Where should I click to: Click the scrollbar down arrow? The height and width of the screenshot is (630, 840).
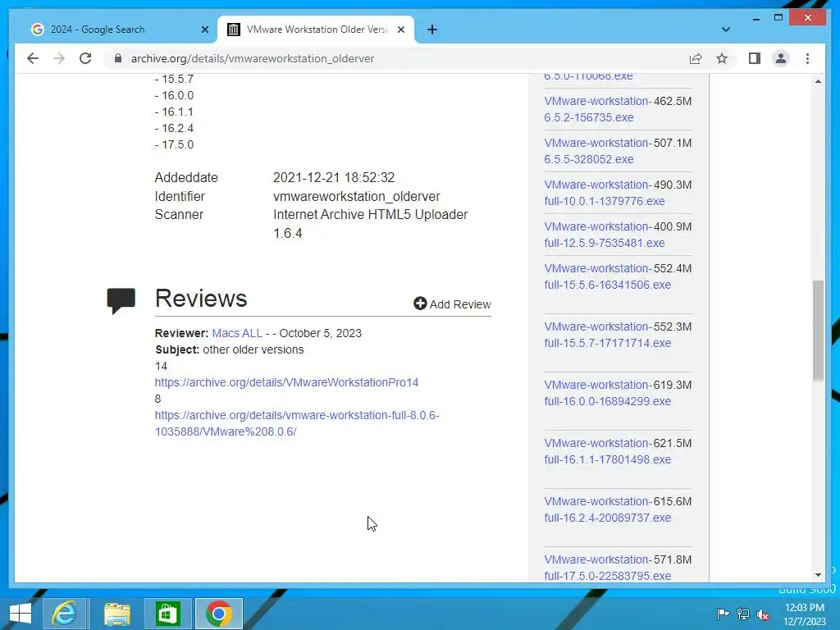(x=818, y=575)
